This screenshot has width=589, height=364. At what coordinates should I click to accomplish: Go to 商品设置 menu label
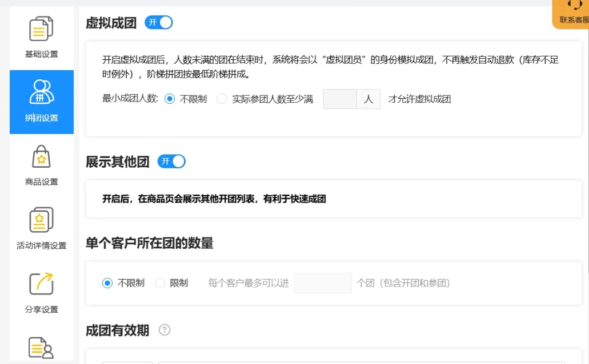41,181
